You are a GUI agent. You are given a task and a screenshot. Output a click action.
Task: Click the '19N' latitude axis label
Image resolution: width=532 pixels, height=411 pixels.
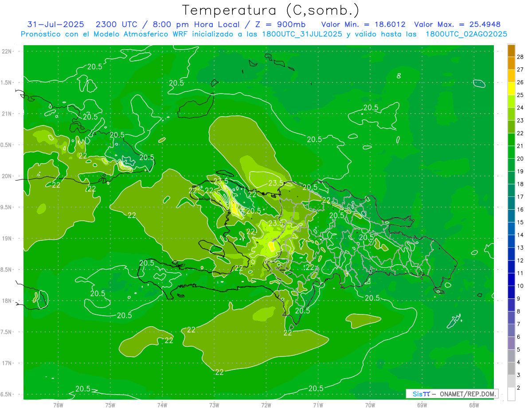click(6, 239)
